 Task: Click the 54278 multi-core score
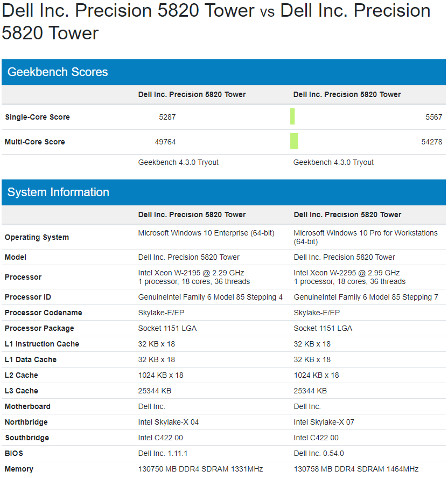coord(431,142)
